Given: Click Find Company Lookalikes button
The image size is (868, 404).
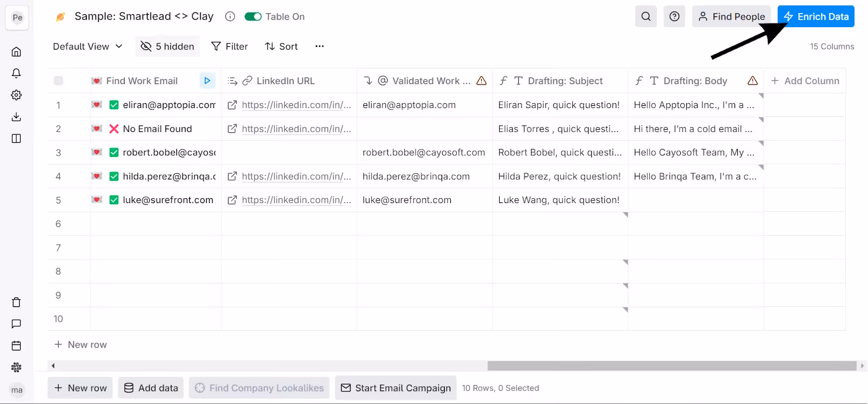Looking at the screenshot, I should (x=259, y=388).
